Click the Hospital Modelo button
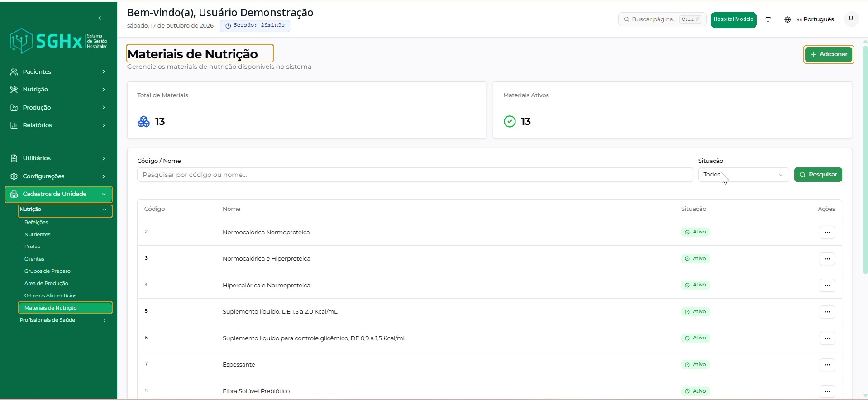 [733, 19]
